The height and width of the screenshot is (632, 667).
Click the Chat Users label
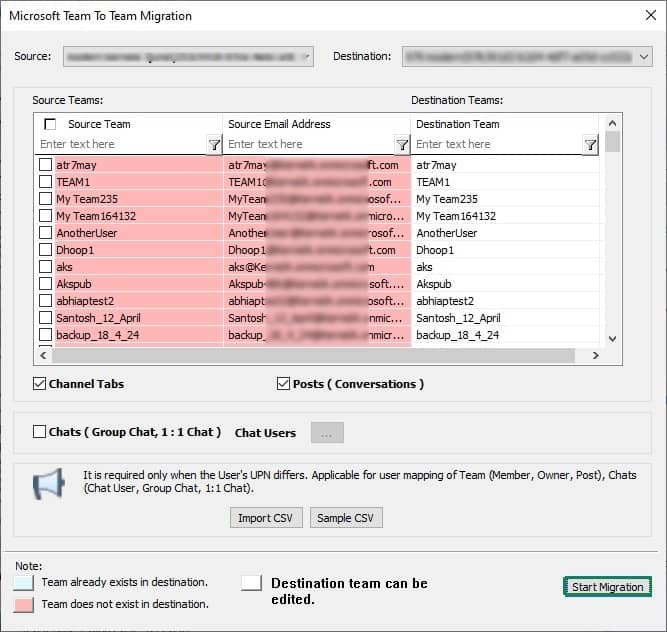click(265, 433)
